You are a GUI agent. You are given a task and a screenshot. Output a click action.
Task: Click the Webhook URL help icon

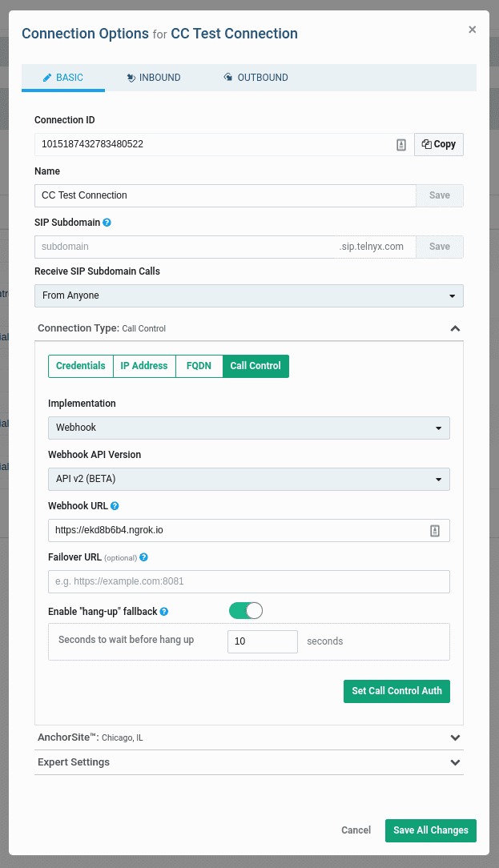pyautogui.click(x=115, y=506)
